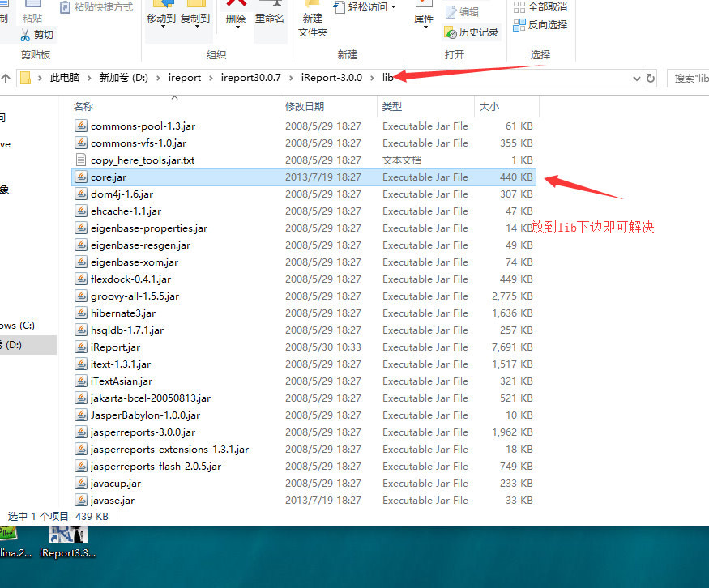Click the iTextAsian.jar file icon
This screenshot has width=709, height=588.
pos(81,381)
